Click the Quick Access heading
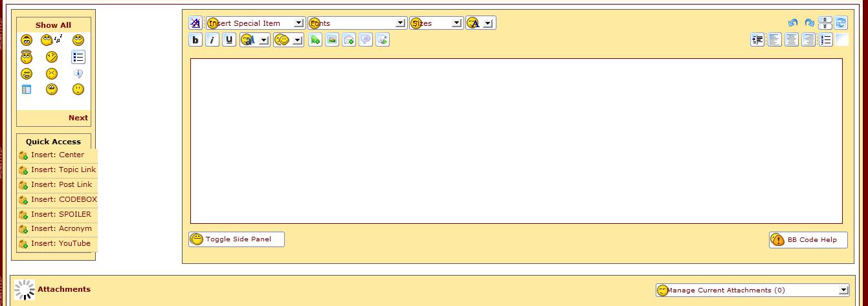Viewport: 868px width, 306px height. pos(54,142)
